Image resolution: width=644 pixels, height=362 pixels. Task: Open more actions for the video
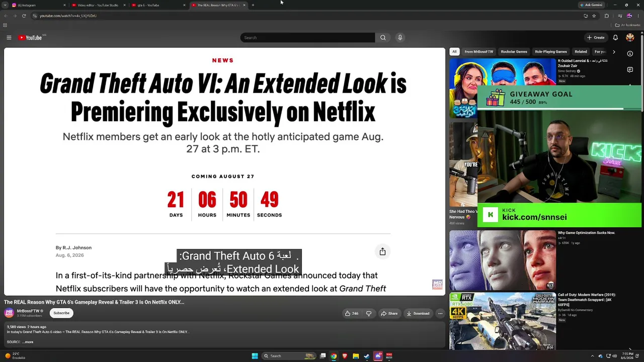coord(440,314)
